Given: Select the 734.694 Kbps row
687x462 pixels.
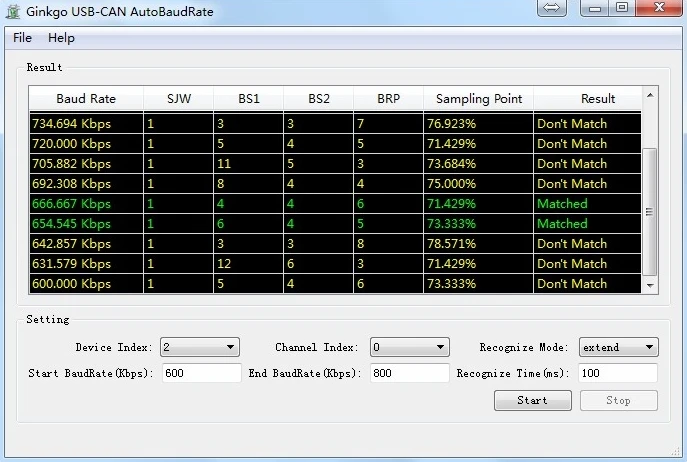Looking at the screenshot, I should click(335, 124).
